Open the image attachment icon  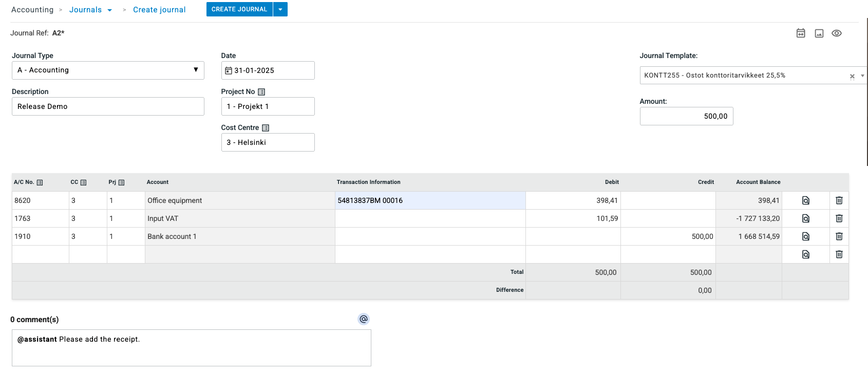click(x=819, y=33)
